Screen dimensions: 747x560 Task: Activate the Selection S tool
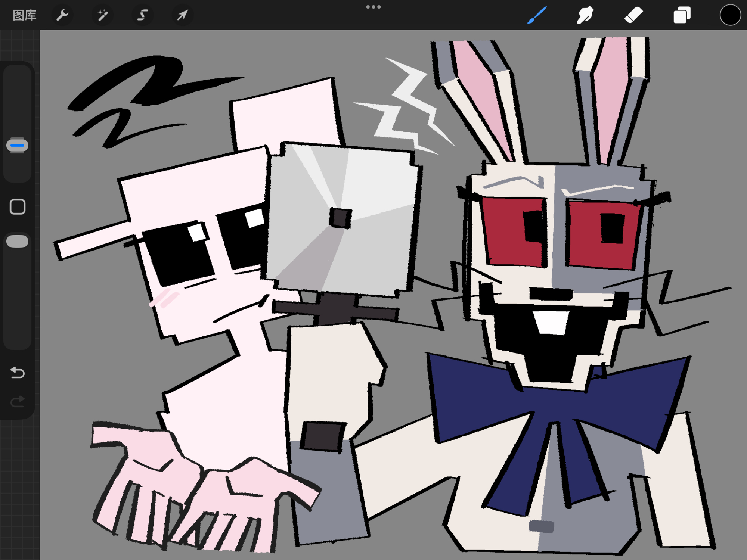pyautogui.click(x=142, y=15)
